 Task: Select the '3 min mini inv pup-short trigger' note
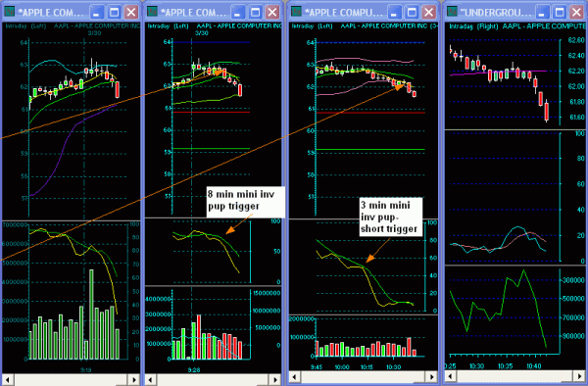click(x=391, y=217)
